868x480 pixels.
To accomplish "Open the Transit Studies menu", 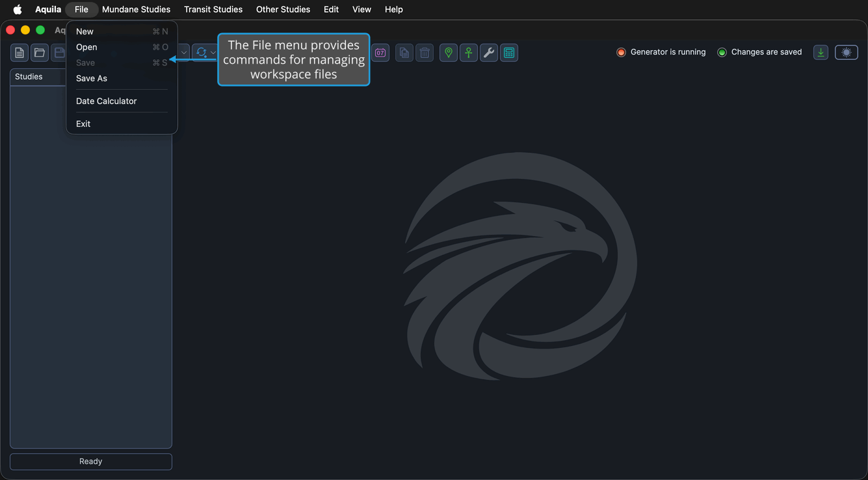I will tap(213, 9).
